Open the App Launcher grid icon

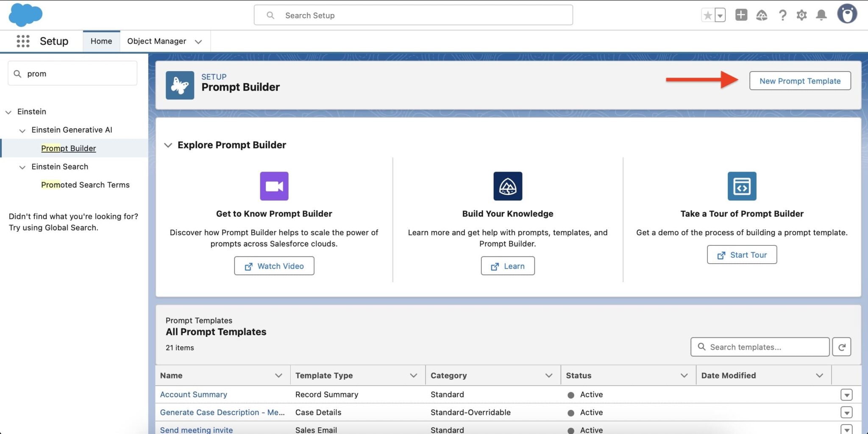coord(22,41)
